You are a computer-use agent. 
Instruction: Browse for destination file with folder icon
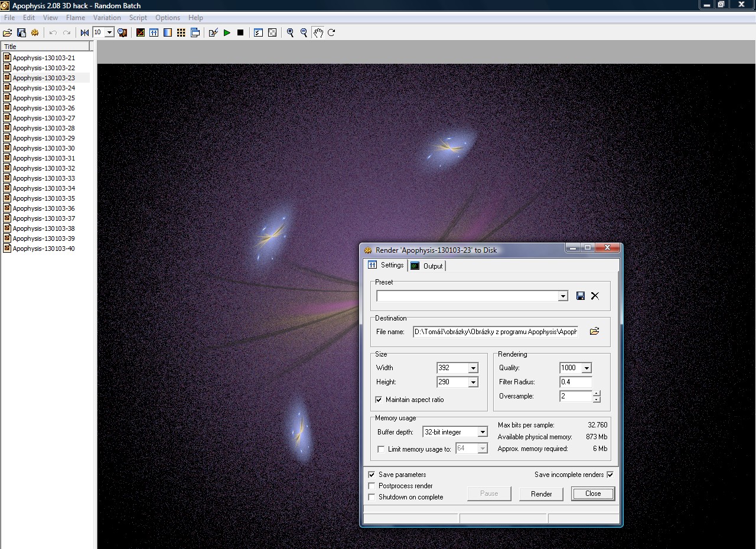pos(594,331)
